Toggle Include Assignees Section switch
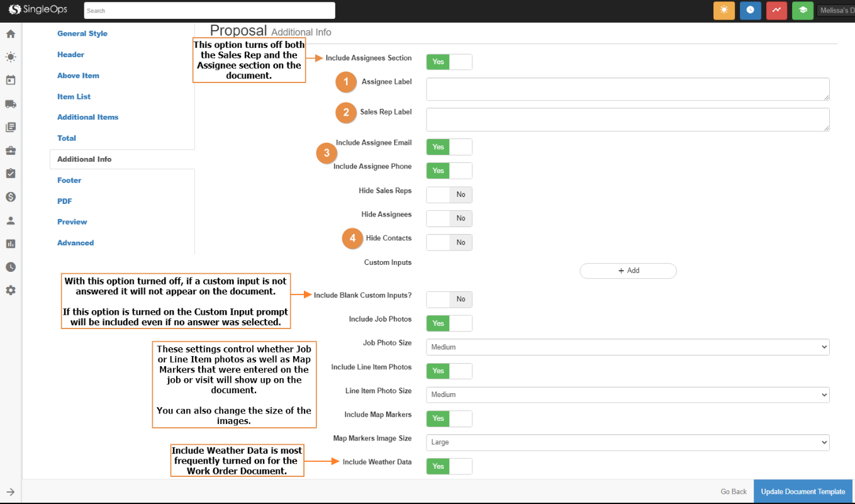The image size is (855, 504). click(x=449, y=62)
